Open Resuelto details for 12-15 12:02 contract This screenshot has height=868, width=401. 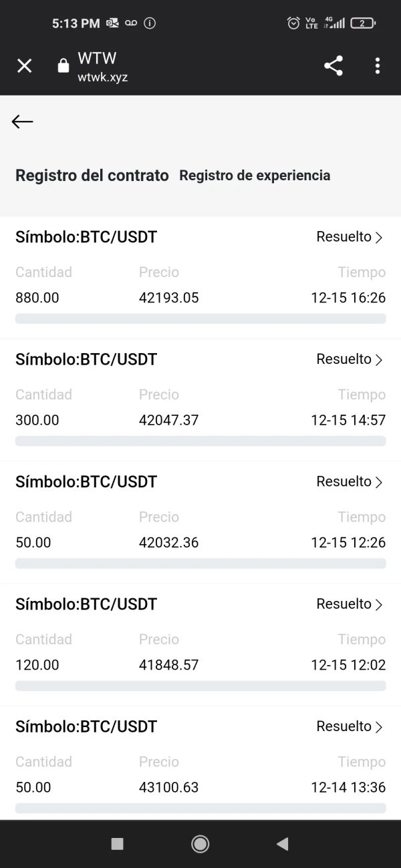(349, 604)
